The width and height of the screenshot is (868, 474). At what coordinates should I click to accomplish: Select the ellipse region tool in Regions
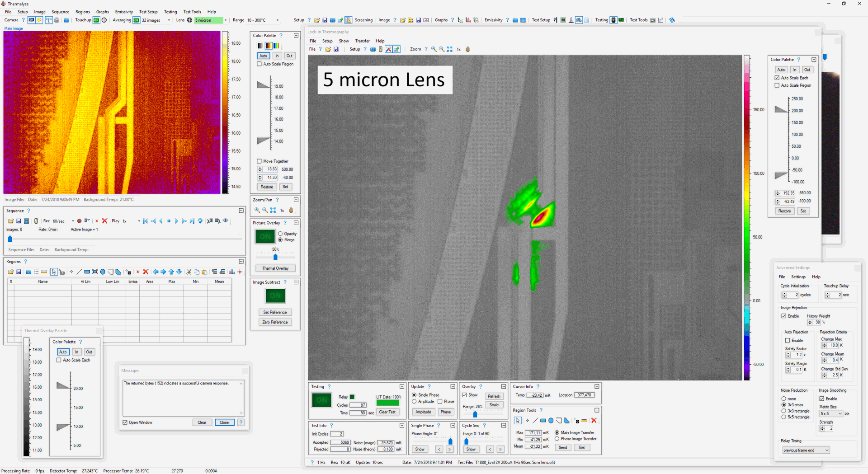[x=103, y=272]
